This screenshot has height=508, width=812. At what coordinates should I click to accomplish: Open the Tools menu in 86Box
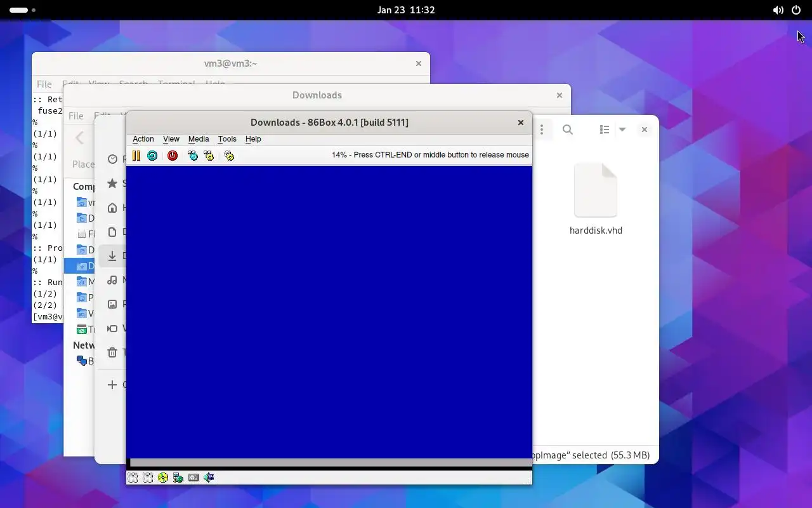coord(227,139)
